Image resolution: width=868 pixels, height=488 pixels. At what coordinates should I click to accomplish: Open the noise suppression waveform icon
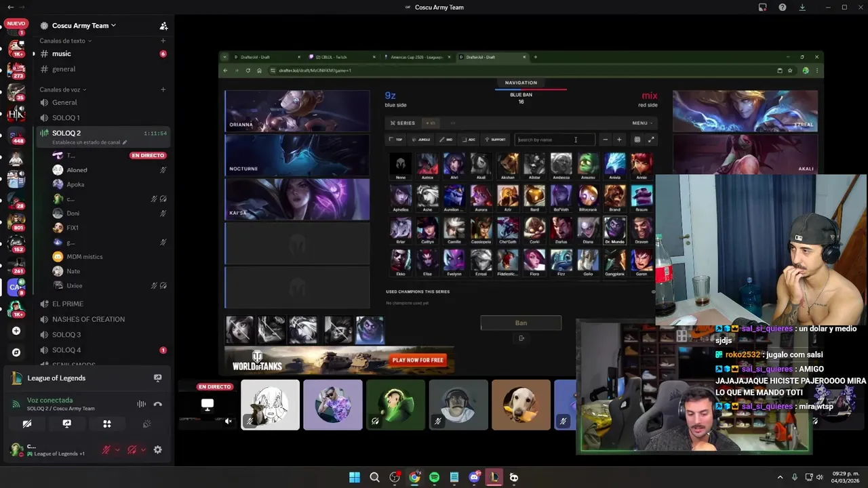pos(141,405)
